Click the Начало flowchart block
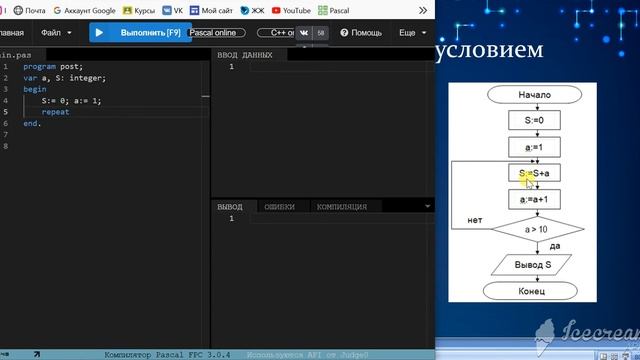 click(534, 95)
